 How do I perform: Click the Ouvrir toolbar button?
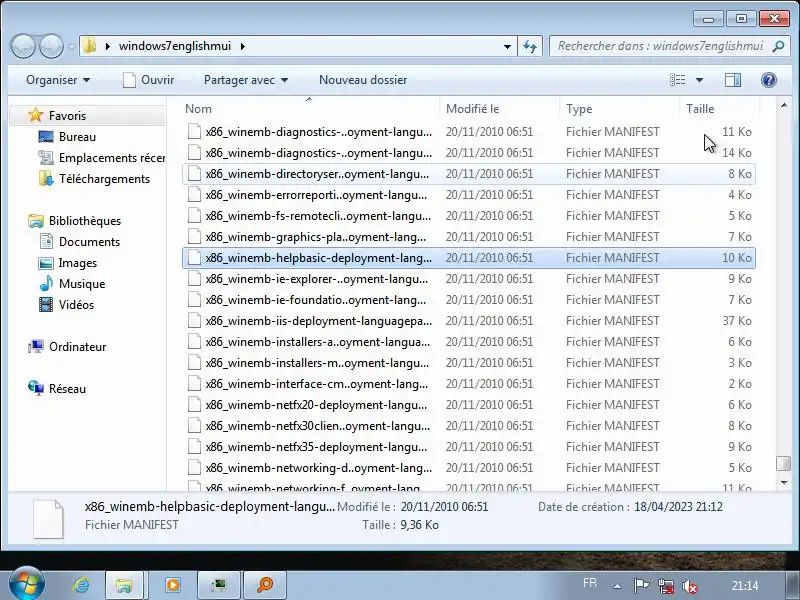tap(148, 80)
